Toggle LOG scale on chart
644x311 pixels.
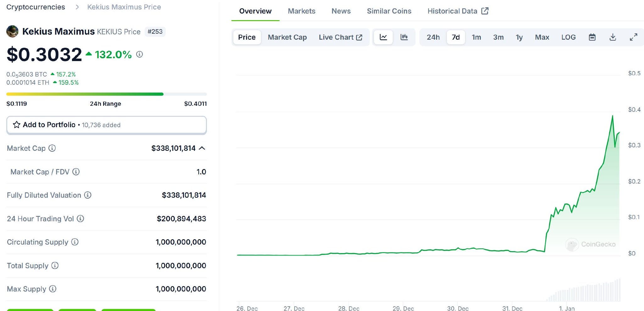pos(568,37)
